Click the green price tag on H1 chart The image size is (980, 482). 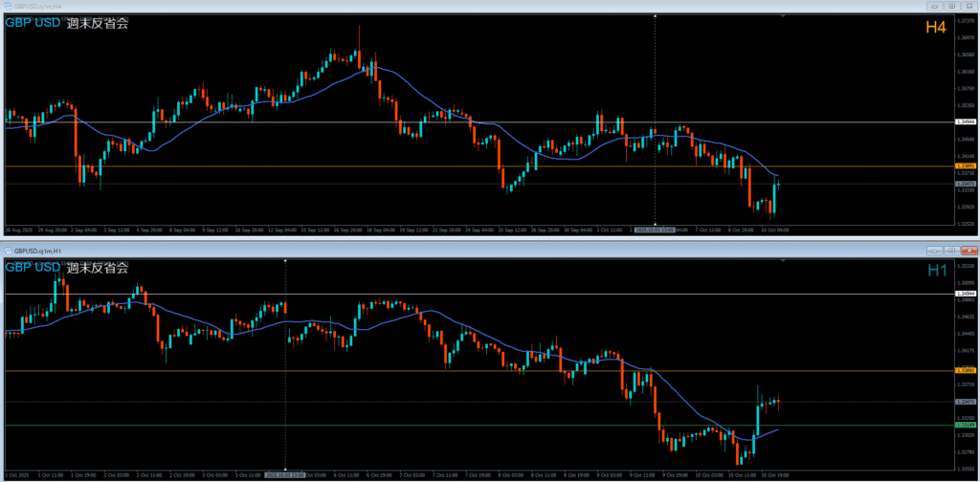pos(965,426)
